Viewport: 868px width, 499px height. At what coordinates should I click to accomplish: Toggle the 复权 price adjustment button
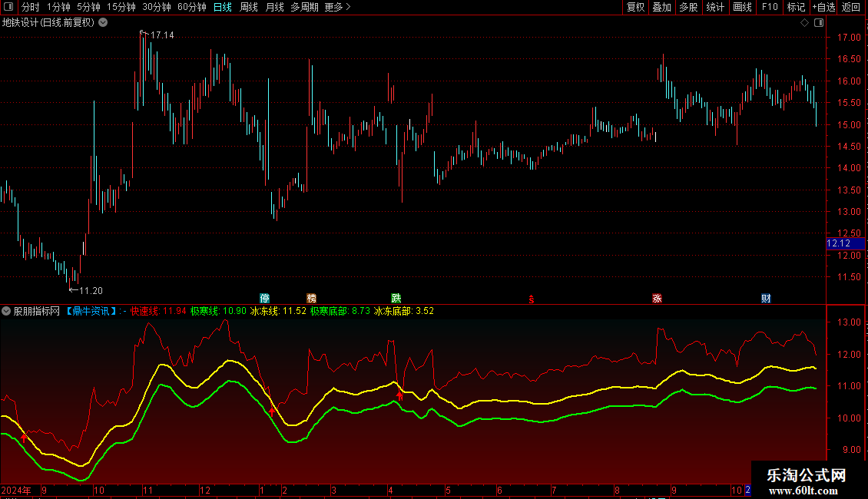pos(635,7)
